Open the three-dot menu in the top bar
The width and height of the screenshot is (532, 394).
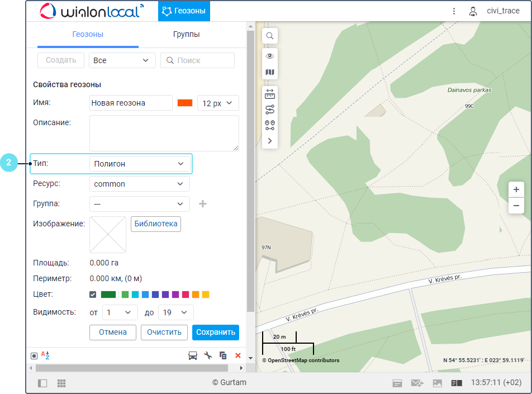click(x=454, y=11)
